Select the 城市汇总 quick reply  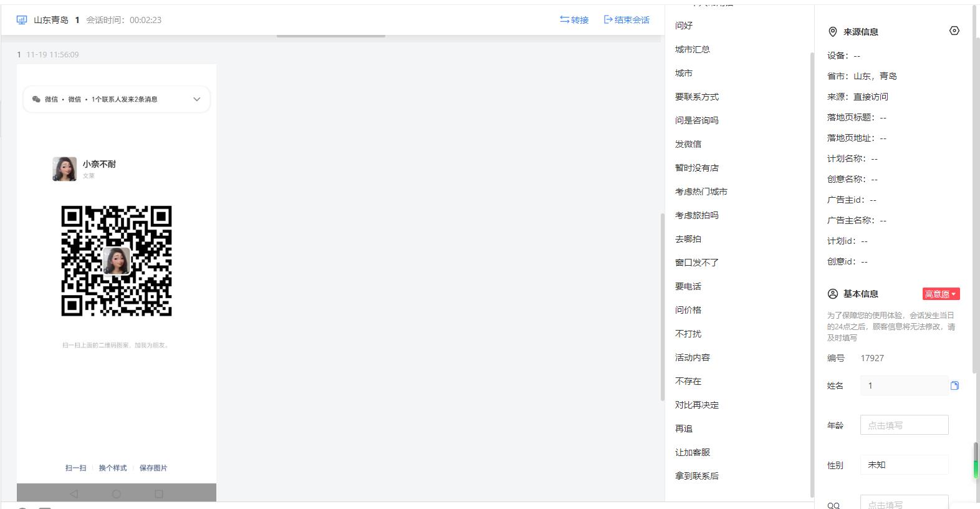pos(693,49)
